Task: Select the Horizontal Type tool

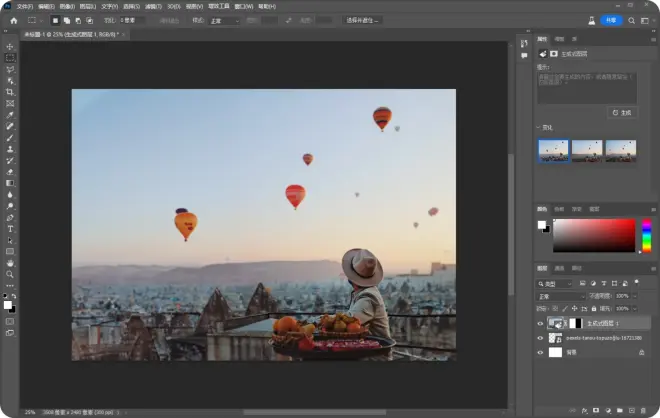Action: pos(10,229)
